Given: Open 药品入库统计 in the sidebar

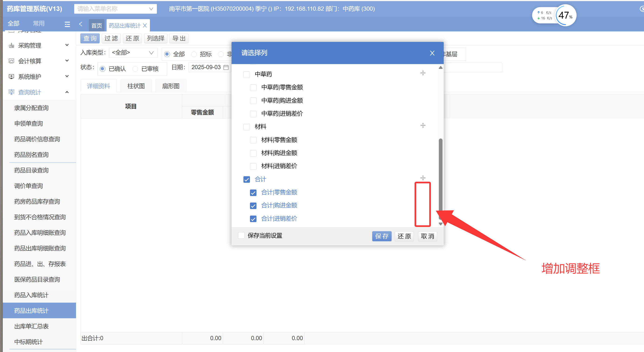Looking at the screenshot, I should (31, 295).
